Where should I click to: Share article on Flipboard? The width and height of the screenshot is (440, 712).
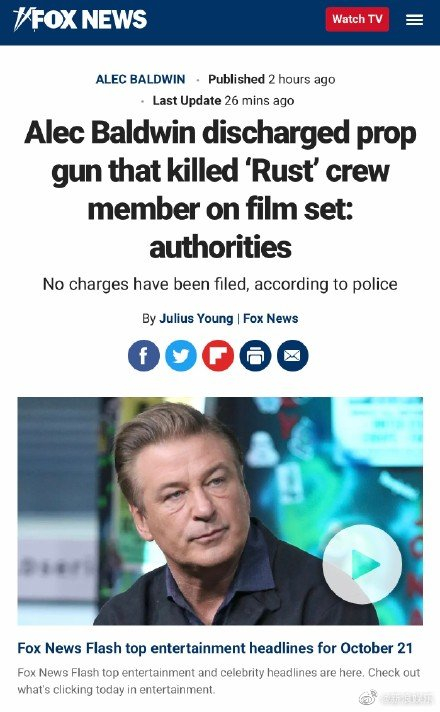click(218, 356)
